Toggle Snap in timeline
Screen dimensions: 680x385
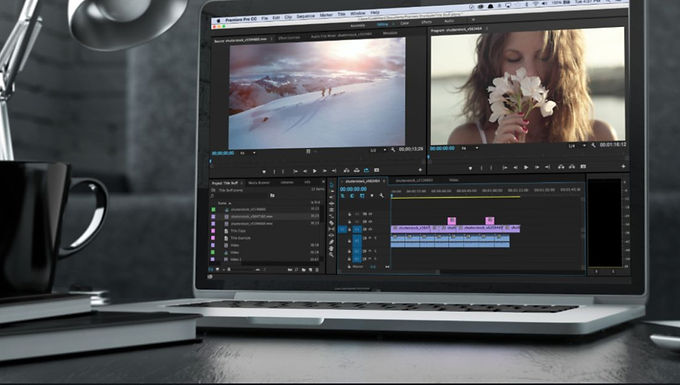352,196
